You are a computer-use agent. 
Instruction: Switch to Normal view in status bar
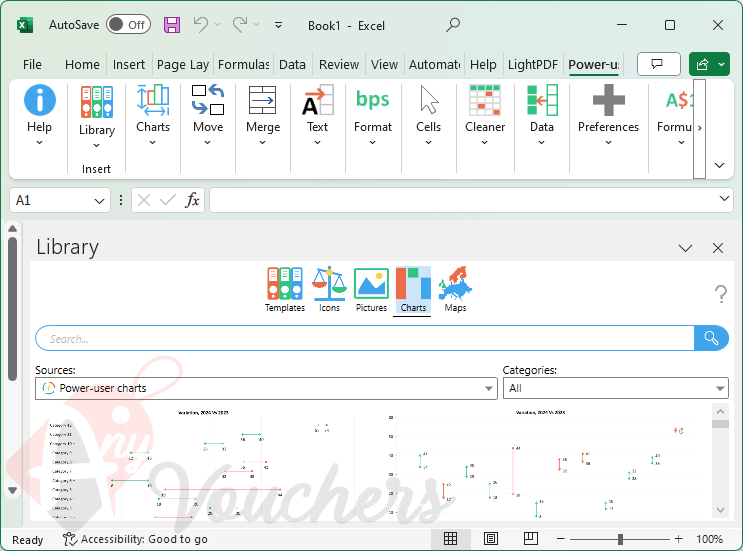pyautogui.click(x=451, y=539)
